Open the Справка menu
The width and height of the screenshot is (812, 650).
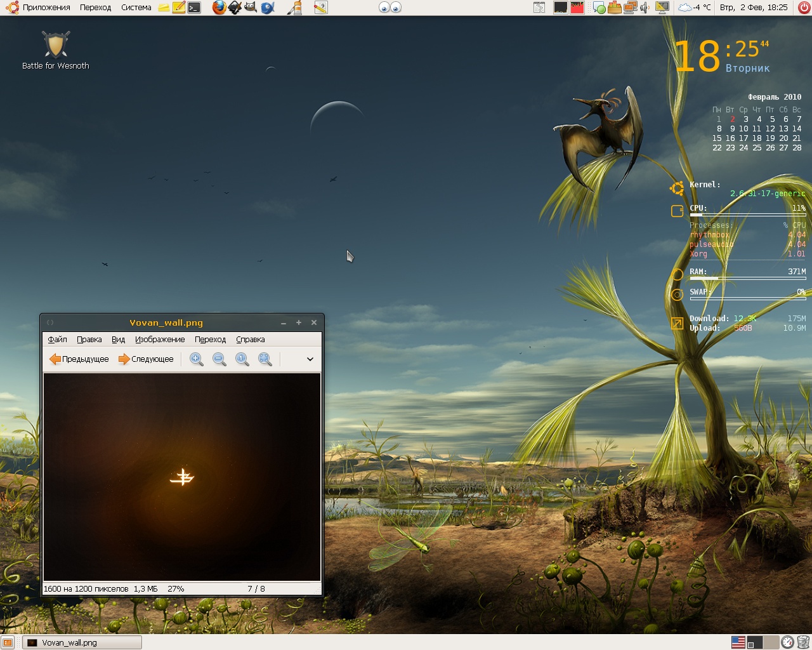tap(251, 340)
